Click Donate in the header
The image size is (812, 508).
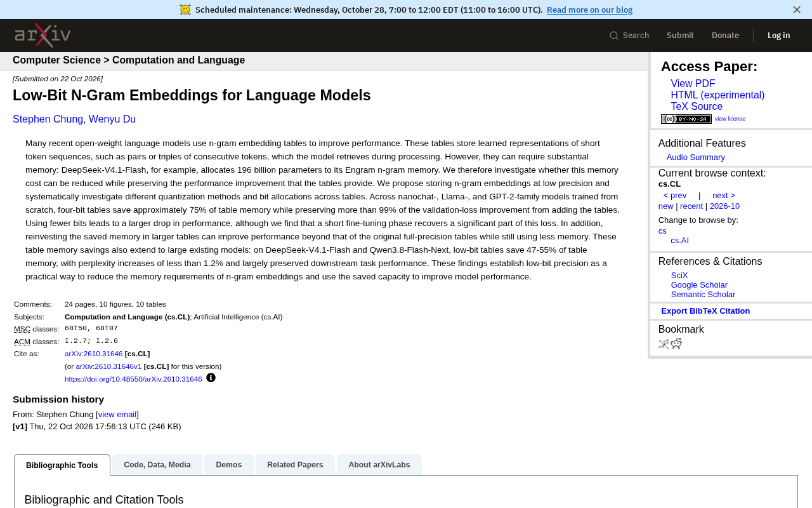(725, 36)
